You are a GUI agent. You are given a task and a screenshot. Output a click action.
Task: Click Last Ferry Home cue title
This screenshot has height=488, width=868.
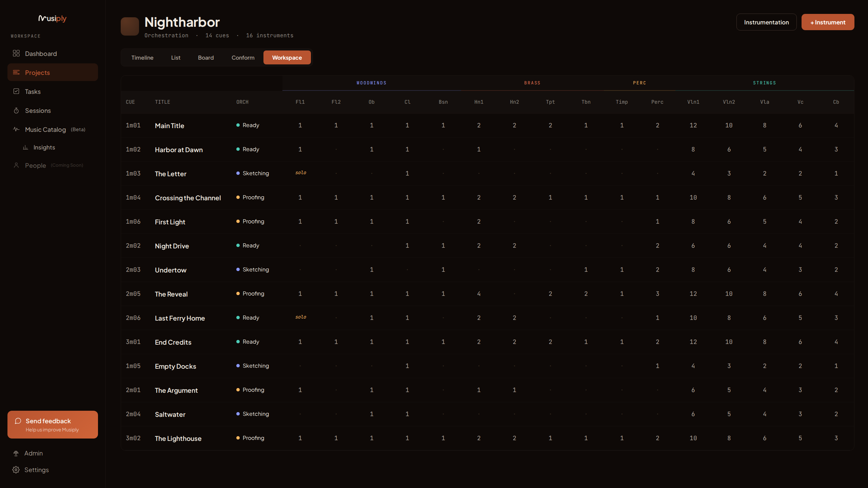[180, 318]
